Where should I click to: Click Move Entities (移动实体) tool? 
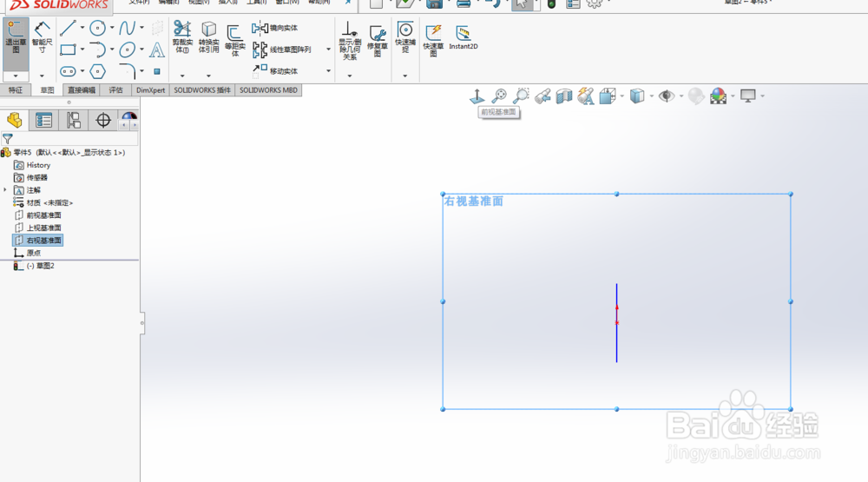tap(275, 70)
